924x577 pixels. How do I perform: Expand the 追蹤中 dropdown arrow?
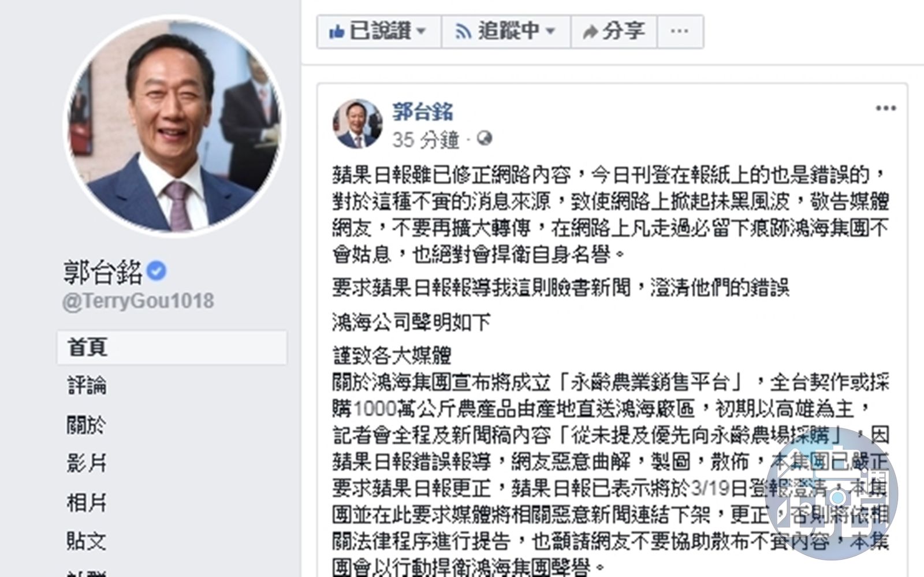click(x=550, y=32)
